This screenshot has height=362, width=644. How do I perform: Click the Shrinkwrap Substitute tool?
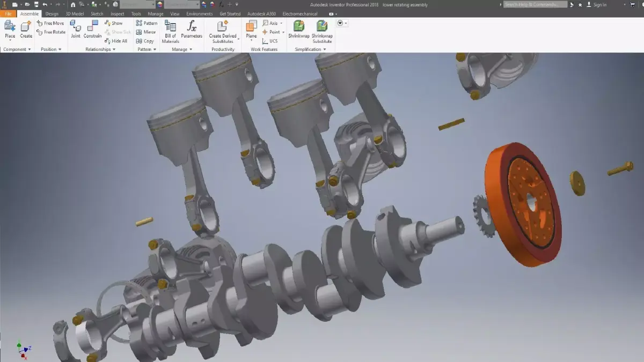click(322, 32)
